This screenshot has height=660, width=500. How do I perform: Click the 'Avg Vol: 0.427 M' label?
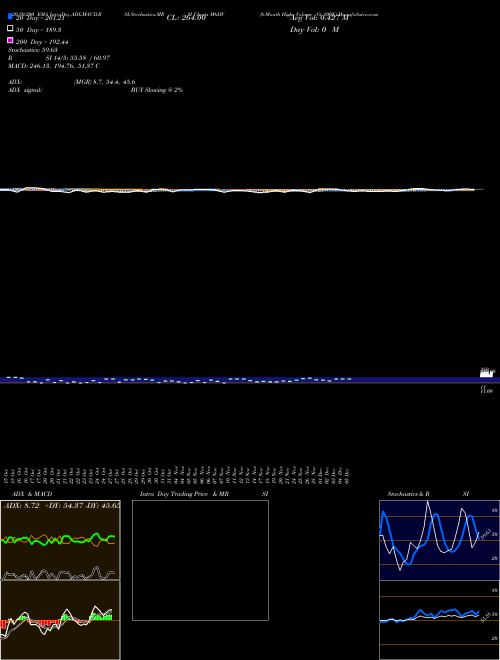[x=319, y=18]
